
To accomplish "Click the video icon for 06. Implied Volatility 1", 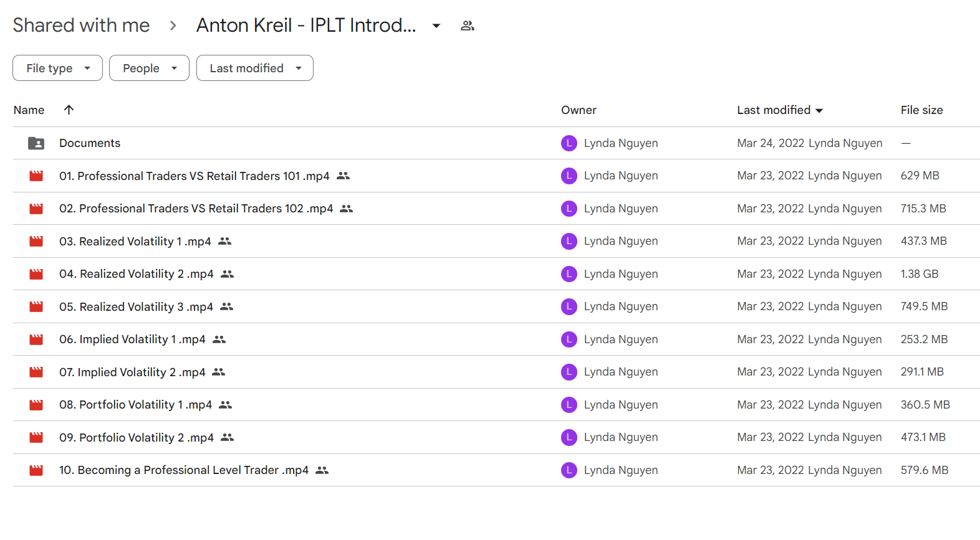I will 36,339.
